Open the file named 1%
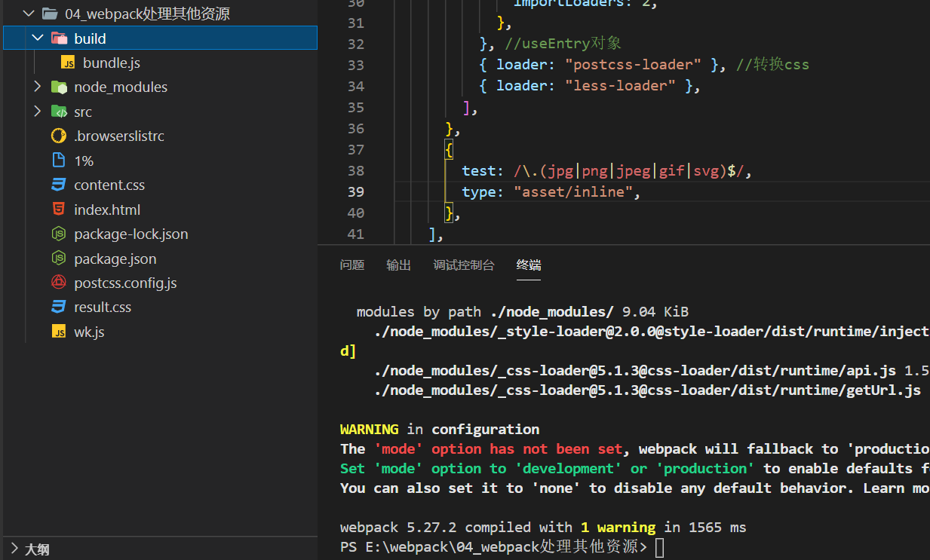930x560 pixels. (84, 161)
